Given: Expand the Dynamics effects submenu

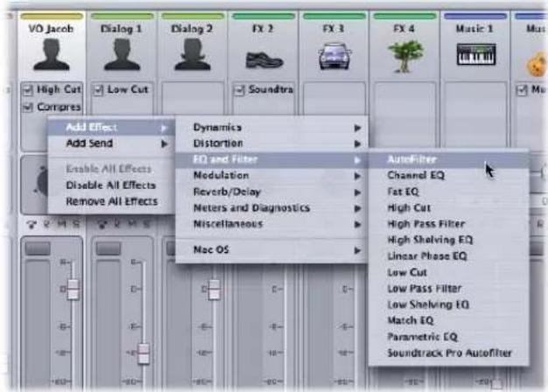Looking at the screenshot, I should [x=271, y=128].
